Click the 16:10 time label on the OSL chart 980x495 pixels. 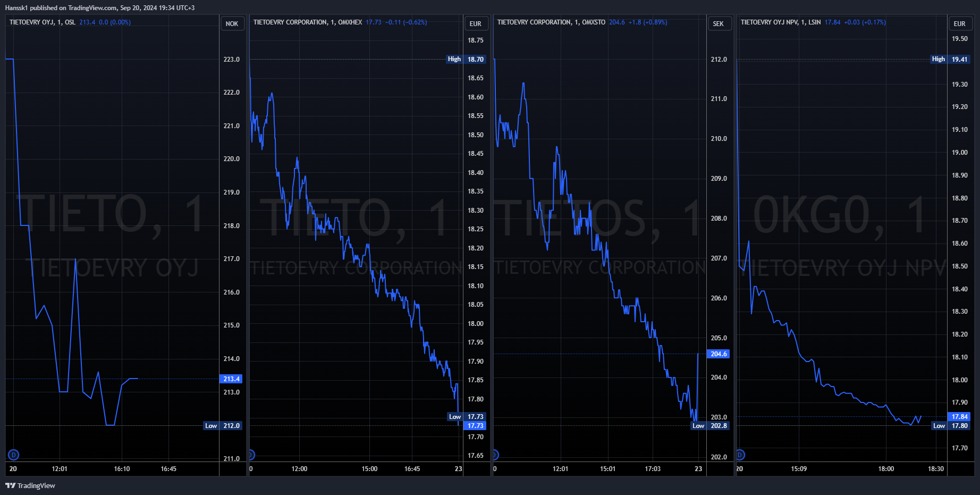point(122,469)
